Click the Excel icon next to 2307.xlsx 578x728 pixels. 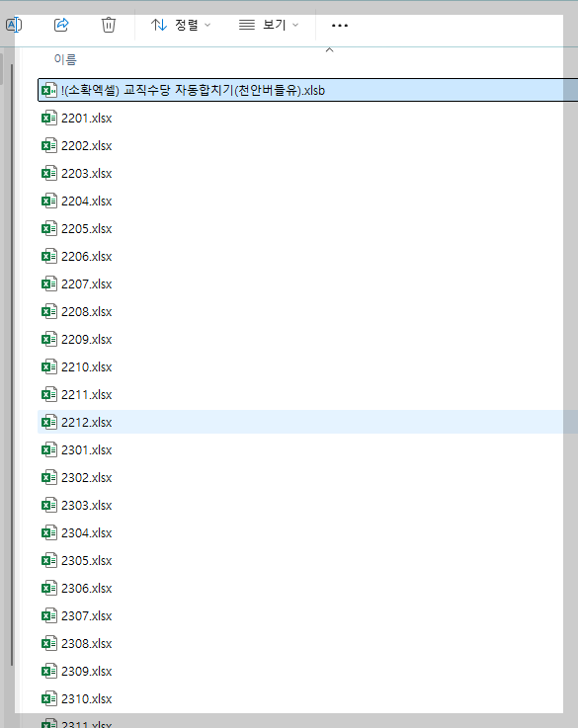tap(49, 615)
